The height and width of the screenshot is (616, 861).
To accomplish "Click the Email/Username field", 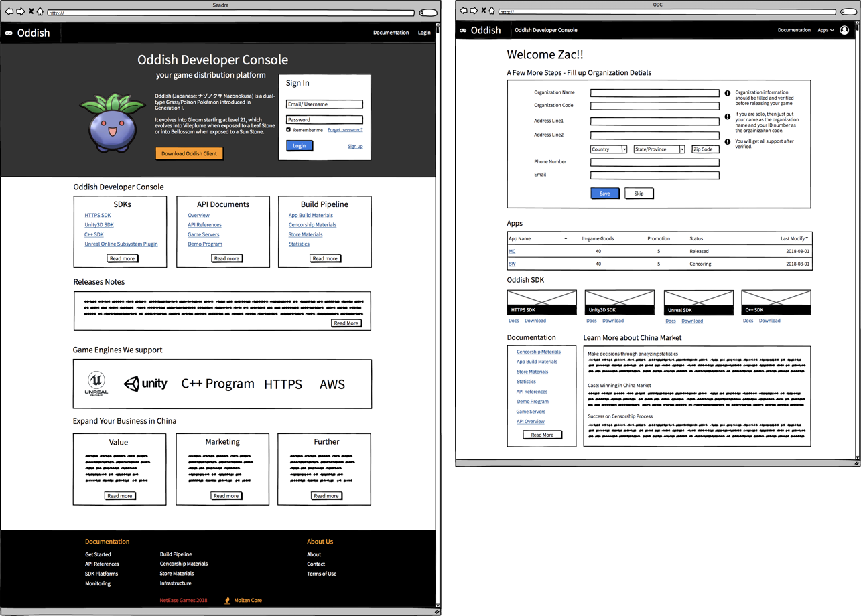I will (x=324, y=104).
